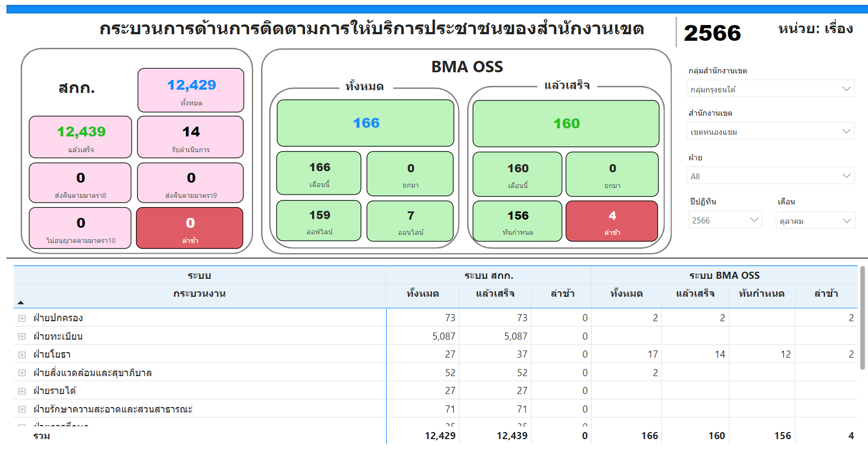Click the plus icon next to ฝ่ายรายได้
Image resolution: width=868 pixels, height=450 pixels.
22,391
